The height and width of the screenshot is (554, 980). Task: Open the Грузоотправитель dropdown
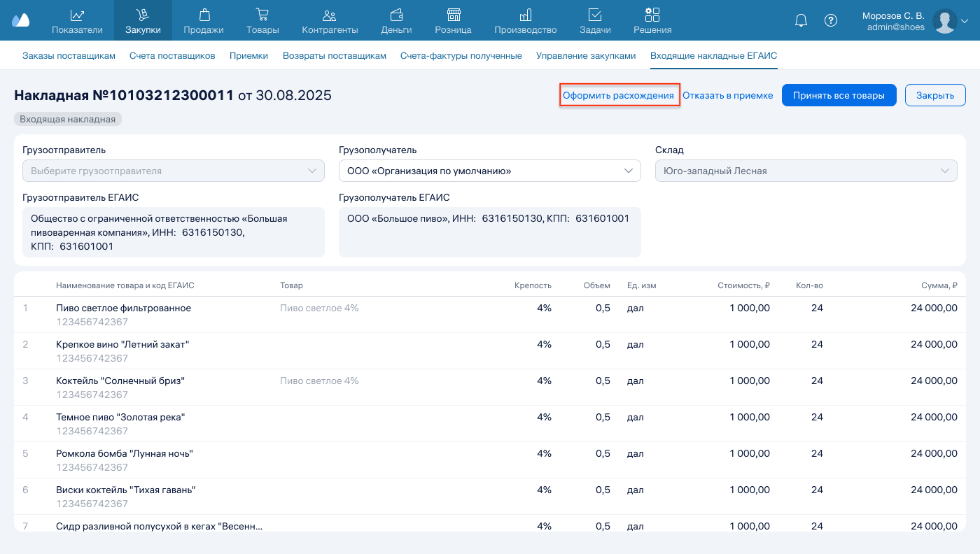[x=173, y=171]
